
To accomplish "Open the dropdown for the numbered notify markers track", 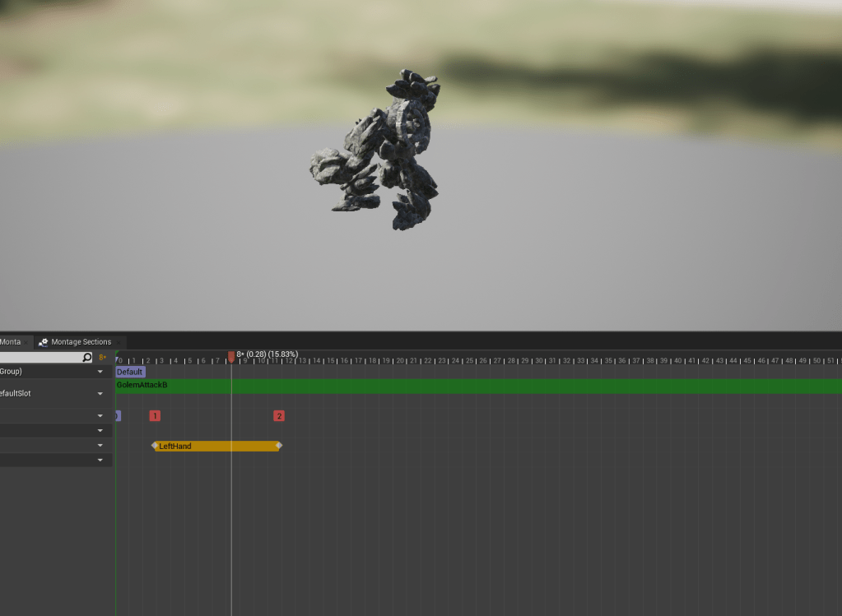I will pos(100,416).
